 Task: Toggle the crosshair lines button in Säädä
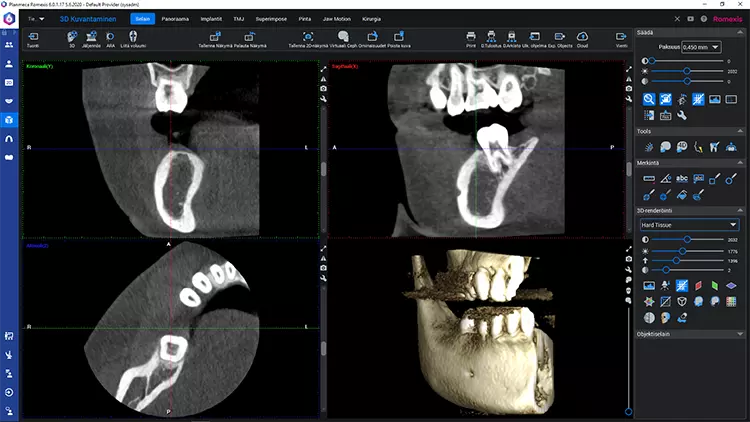pyautogui.click(x=698, y=99)
